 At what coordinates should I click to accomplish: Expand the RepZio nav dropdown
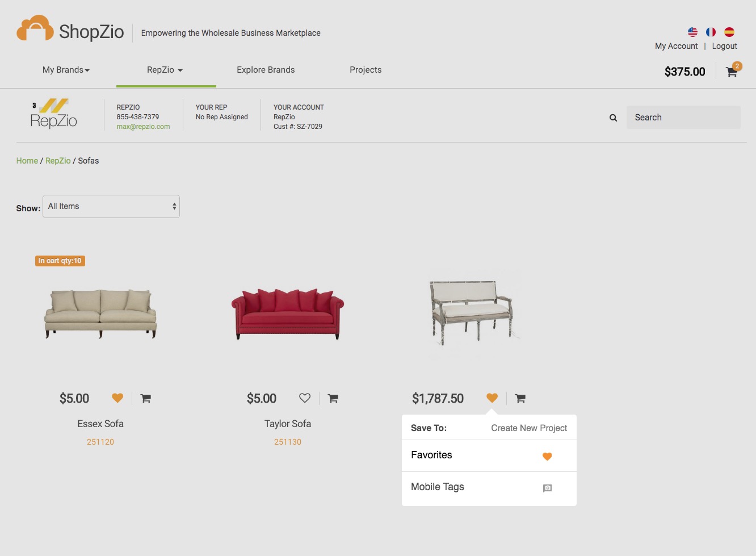[x=165, y=70]
